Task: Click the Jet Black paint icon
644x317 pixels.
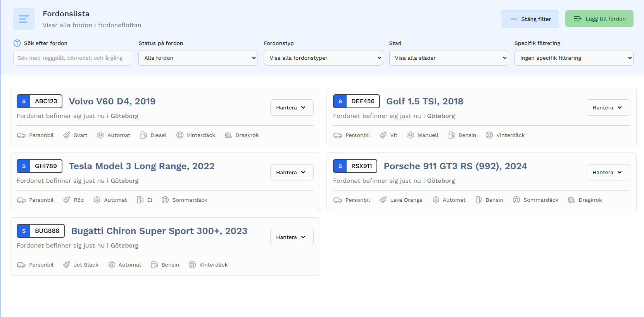Action: point(67,265)
